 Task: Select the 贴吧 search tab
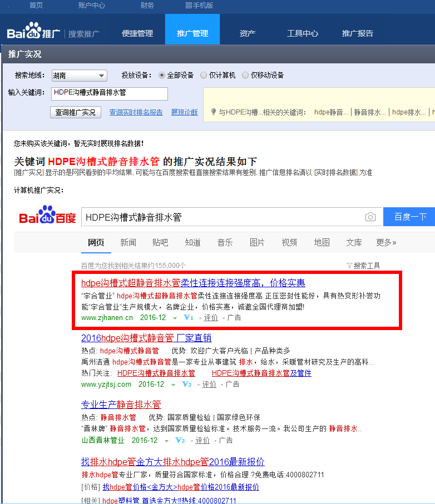pos(160,242)
